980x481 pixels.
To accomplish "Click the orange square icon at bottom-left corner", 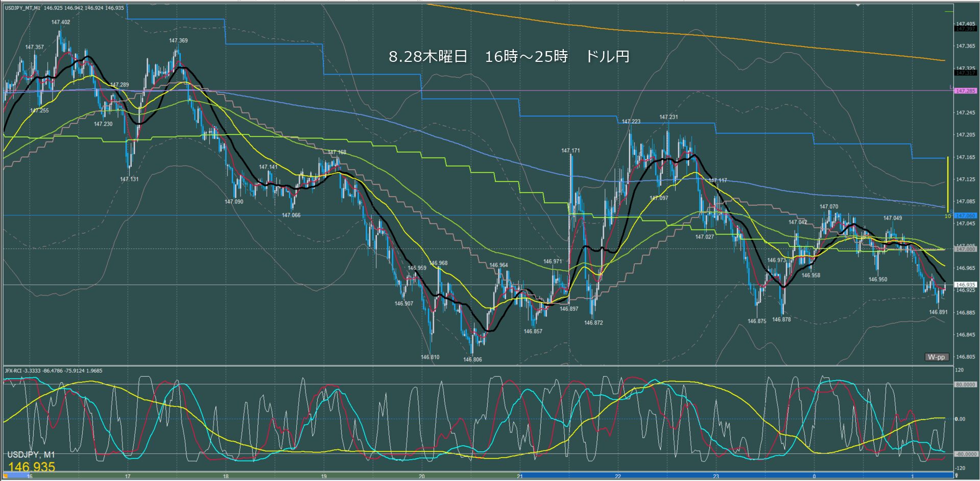I will [x=6, y=476].
